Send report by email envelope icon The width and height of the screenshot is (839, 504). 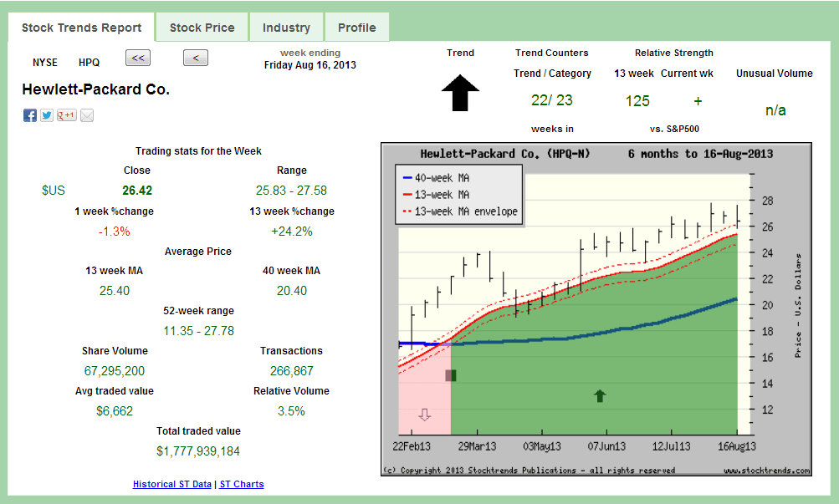pyautogui.click(x=87, y=115)
